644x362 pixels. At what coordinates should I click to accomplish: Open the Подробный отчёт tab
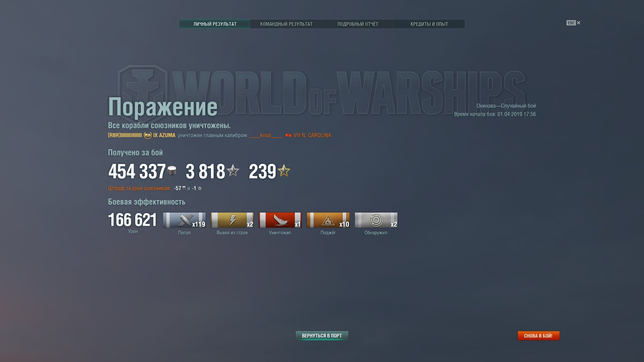coord(358,24)
